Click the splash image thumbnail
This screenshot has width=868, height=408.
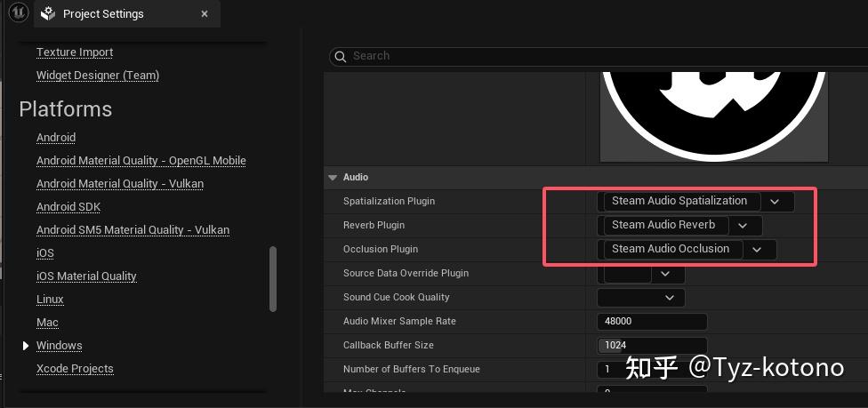[714, 116]
